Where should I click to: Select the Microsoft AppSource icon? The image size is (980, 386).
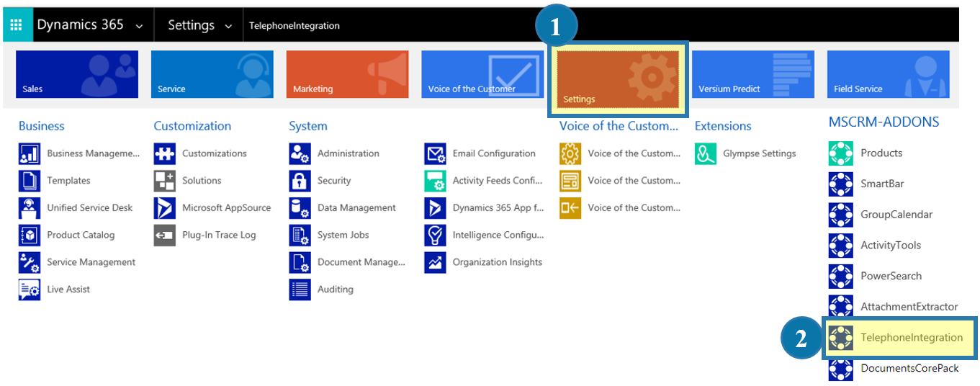point(164,208)
